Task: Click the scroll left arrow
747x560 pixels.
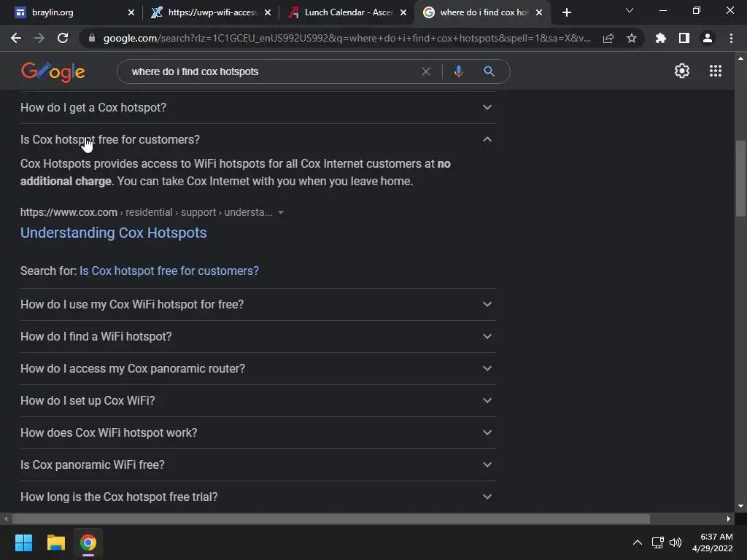Action: coord(6,518)
